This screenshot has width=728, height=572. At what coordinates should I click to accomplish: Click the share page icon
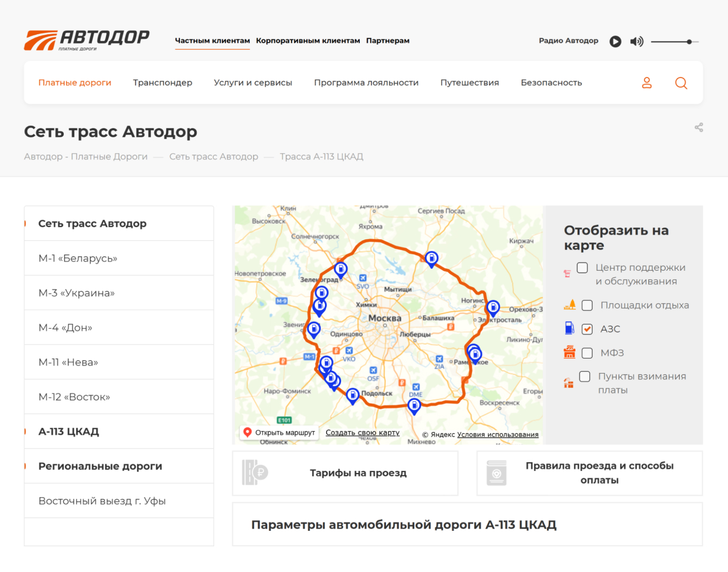699,127
